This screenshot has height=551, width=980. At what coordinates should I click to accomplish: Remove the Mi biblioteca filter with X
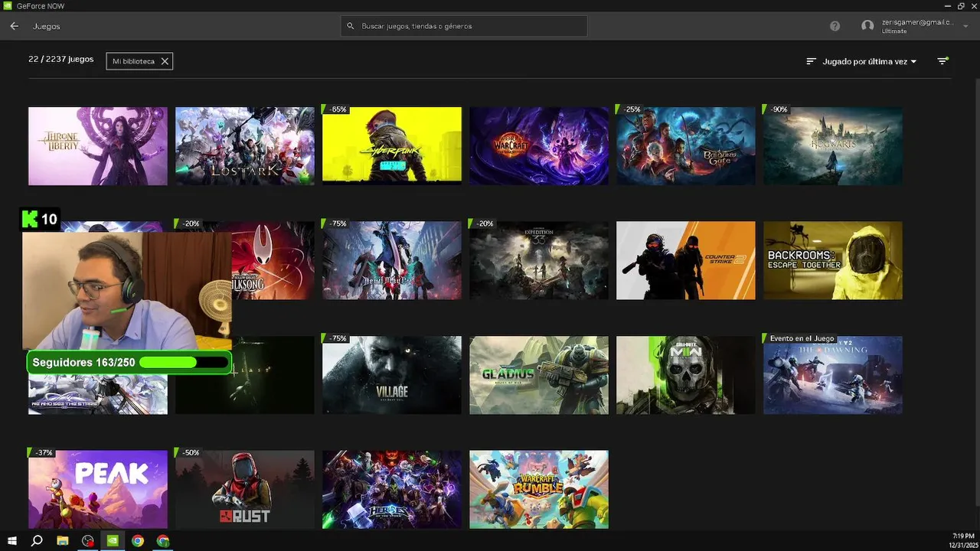click(165, 61)
